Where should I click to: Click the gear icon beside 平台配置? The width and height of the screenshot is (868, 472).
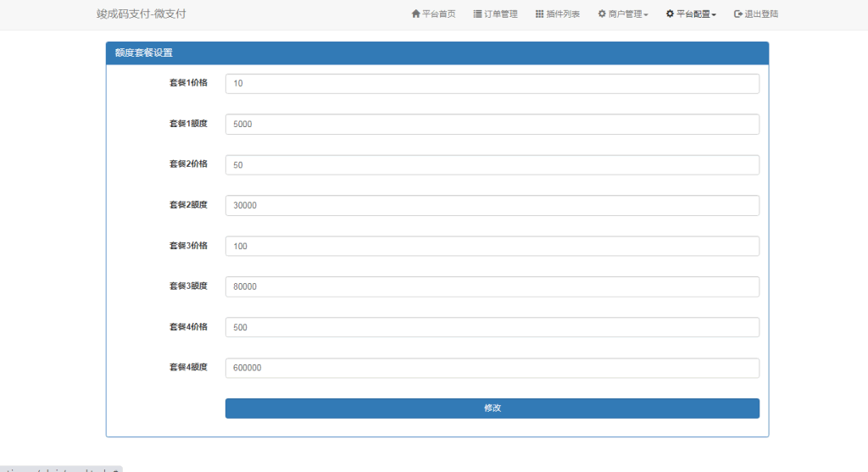670,14
